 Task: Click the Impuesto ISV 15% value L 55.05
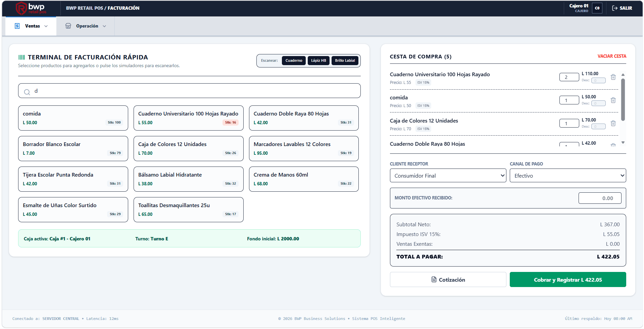[611, 234]
